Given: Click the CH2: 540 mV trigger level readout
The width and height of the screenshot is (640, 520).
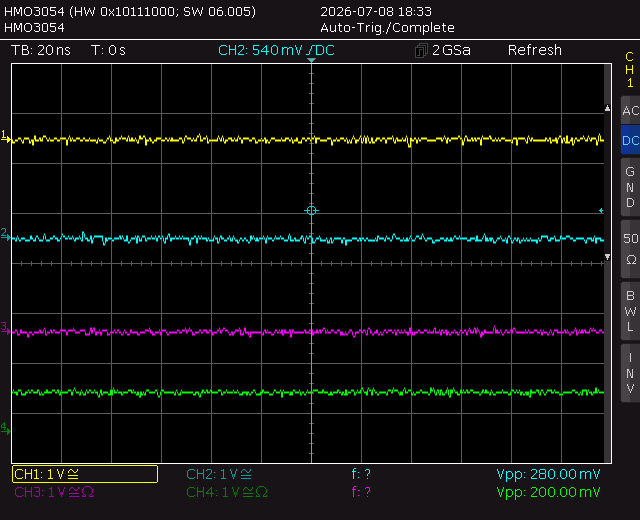Looking at the screenshot, I should [276, 50].
